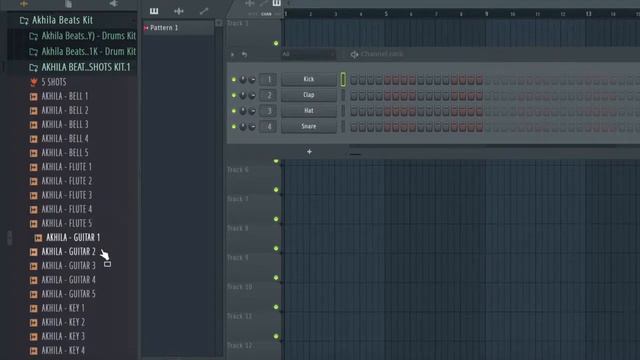
Task: Open the channel rack All filter dropdown
Action: 308,54
